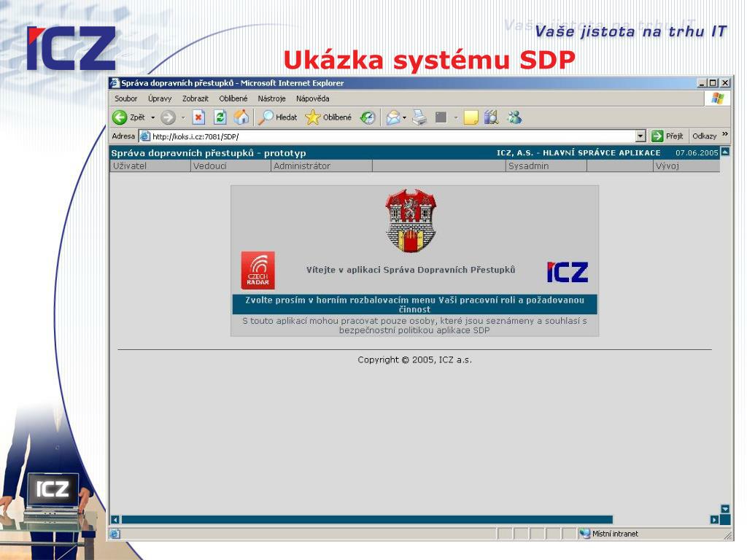
Task: Open the Zobrazit menu
Action: 196,98
